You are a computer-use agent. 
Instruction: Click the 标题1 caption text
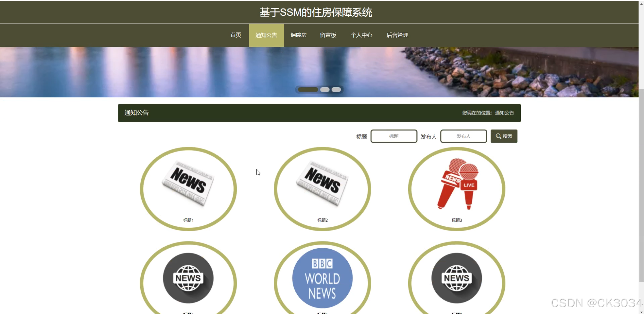(188, 220)
